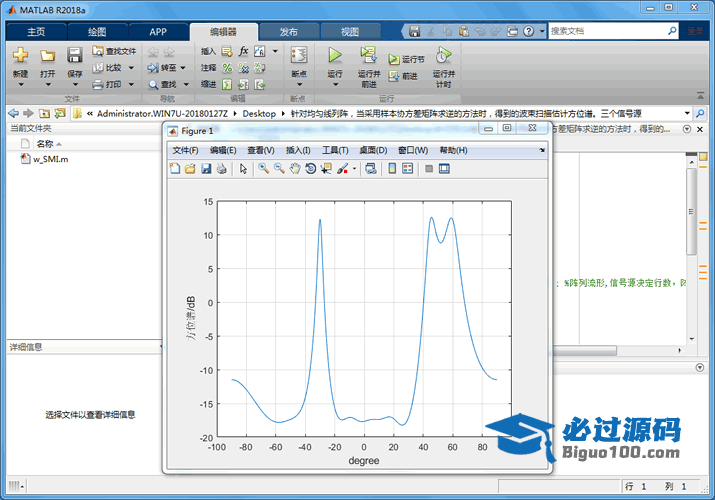
Task: Switch to the 发布 (Publish) tab
Action: (288, 32)
